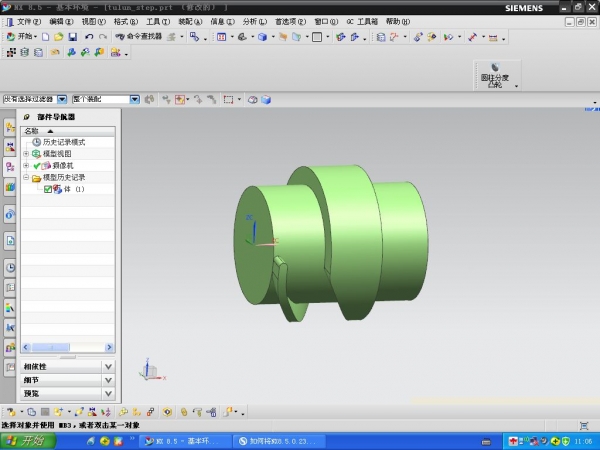Image resolution: width=600 pixels, height=450 pixels.
Task: Click the grey square icon in bottom toolbar
Action: tap(45, 412)
